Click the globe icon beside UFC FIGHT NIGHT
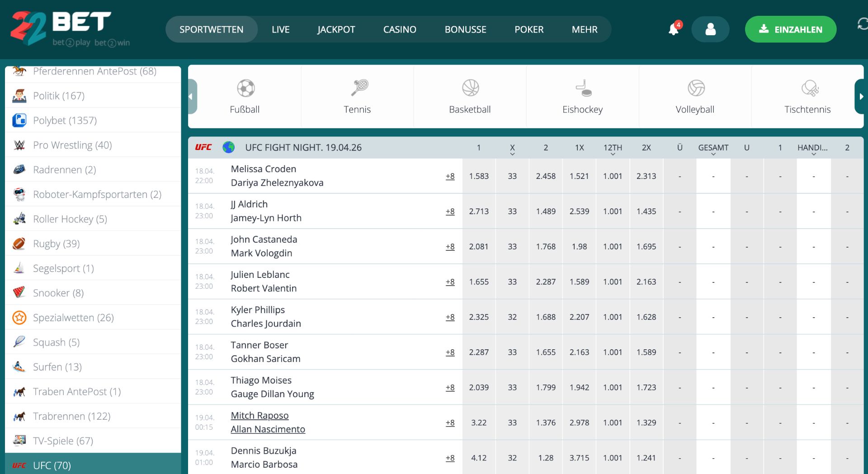This screenshot has width=868, height=474. click(228, 147)
